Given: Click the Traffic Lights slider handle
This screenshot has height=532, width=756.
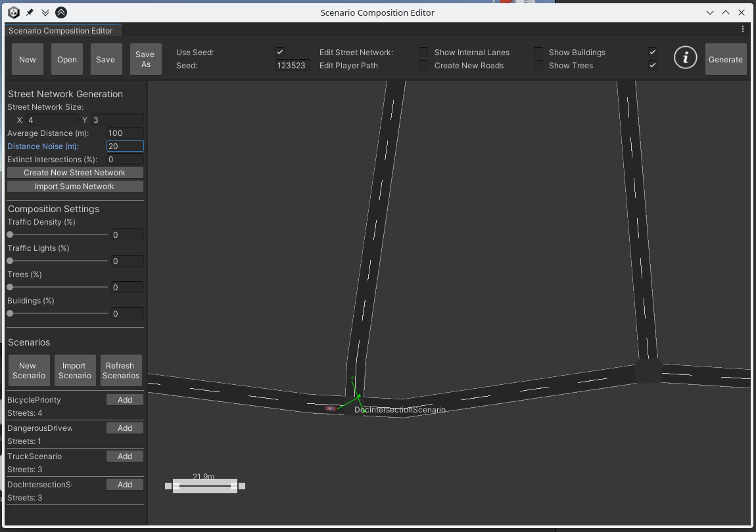Looking at the screenshot, I should [x=10, y=261].
